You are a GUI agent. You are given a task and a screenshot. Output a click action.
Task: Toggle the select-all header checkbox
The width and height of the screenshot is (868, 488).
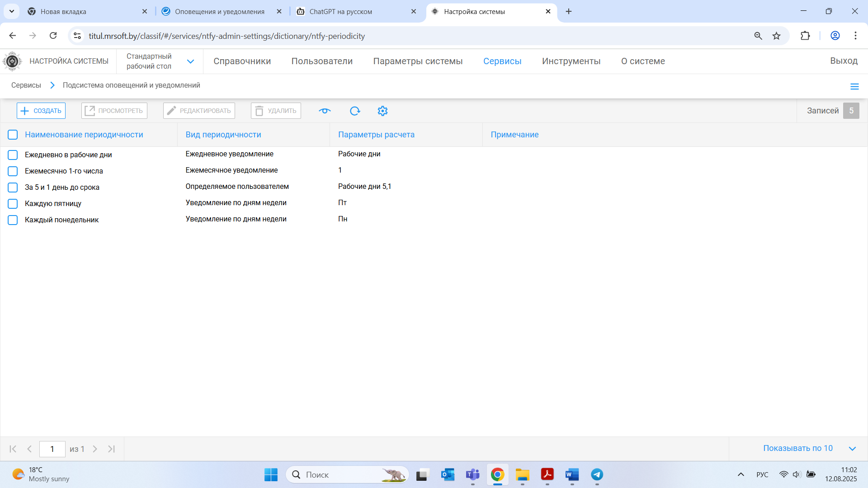[13, 135]
